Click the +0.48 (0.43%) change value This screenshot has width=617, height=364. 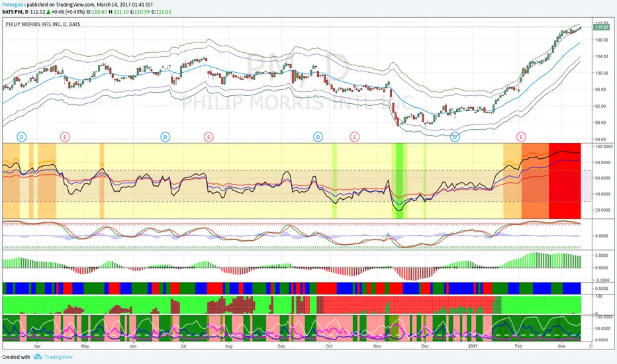point(68,12)
